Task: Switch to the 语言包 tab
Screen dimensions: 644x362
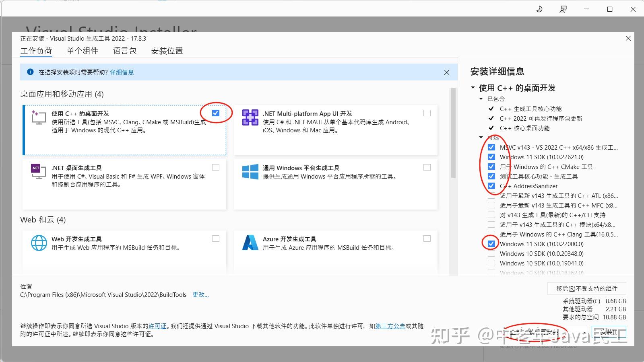Action: click(125, 51)
